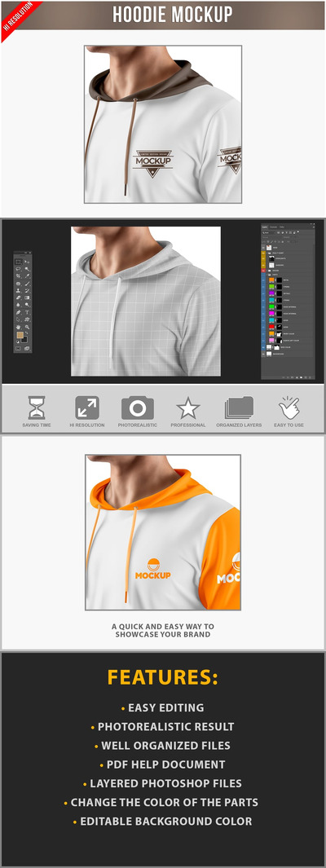Select the SLEEVE LEFT COLOR layer name
This screenshot has height=868, width=326.
pos(291,341)
